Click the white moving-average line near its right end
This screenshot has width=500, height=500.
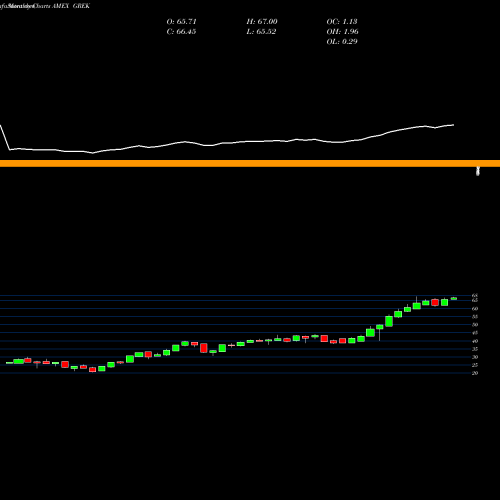[x=448, y=126]
